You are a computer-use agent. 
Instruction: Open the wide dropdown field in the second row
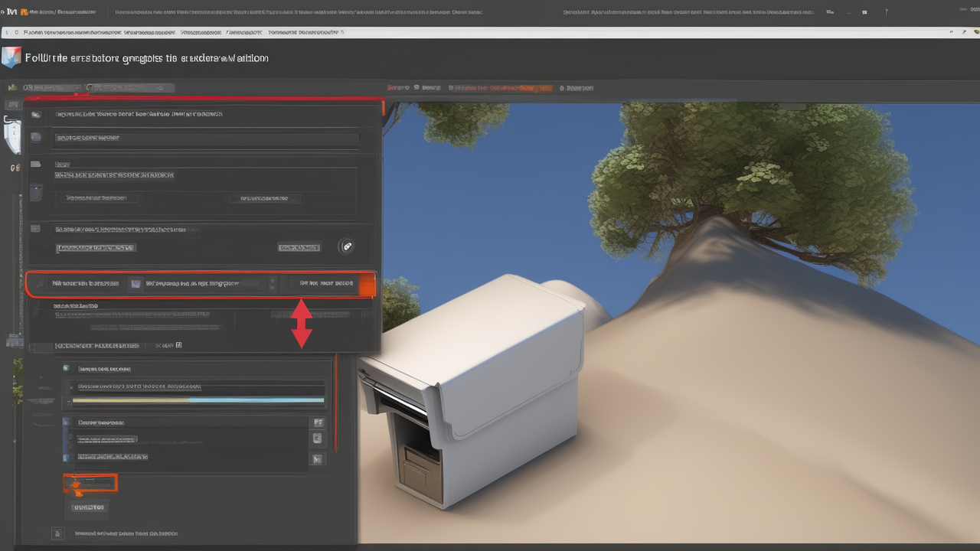206,139
